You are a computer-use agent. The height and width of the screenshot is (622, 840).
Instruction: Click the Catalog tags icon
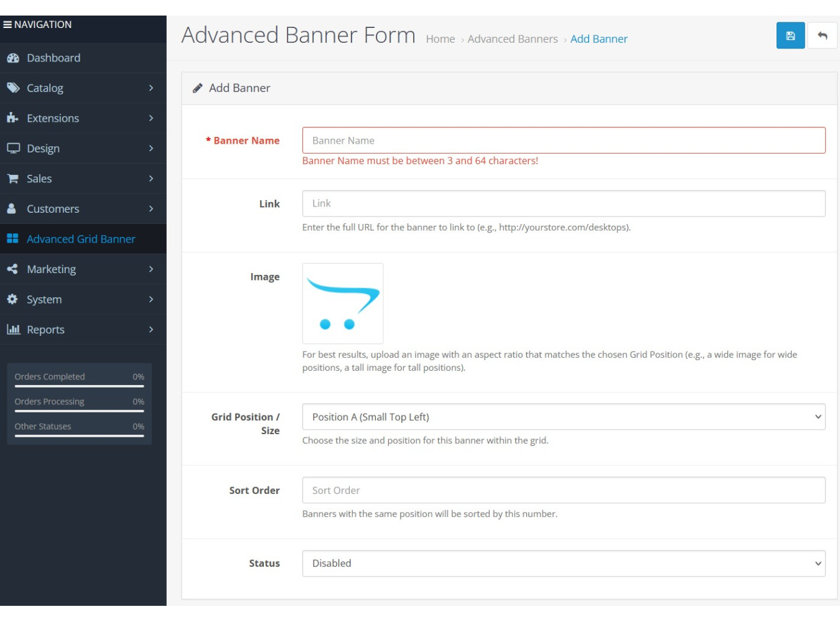(13, 88)
